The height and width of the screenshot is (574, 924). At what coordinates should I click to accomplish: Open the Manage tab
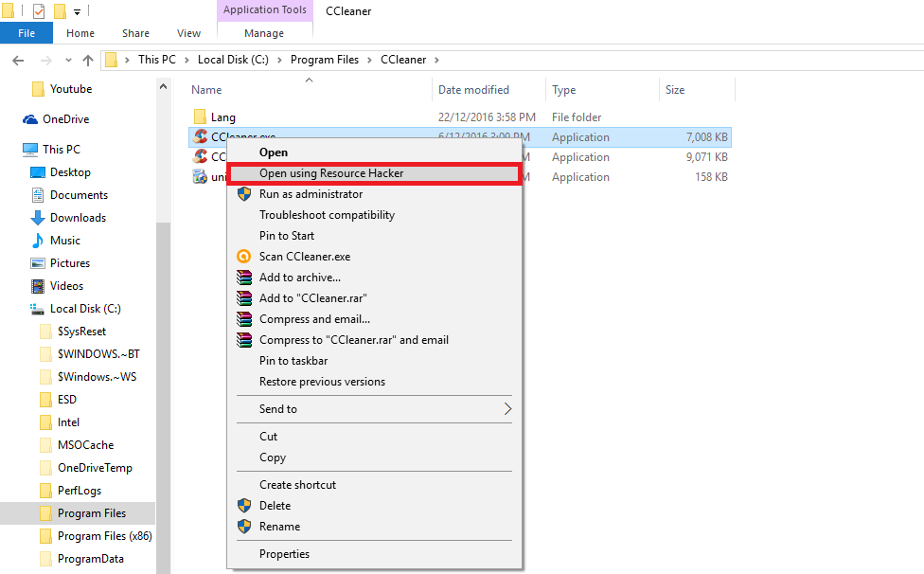point(264,33)
